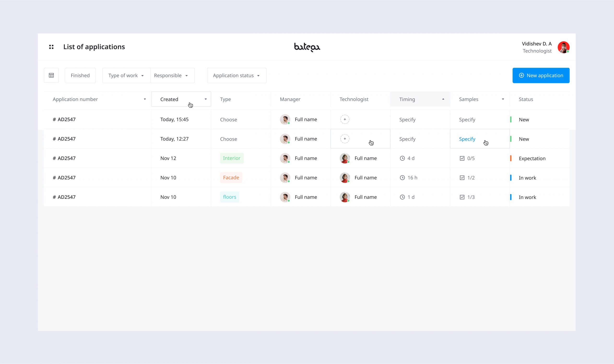Add technologist via plus circle, 15:45 row
Viewport: 614px width, 364px height.
345,119
